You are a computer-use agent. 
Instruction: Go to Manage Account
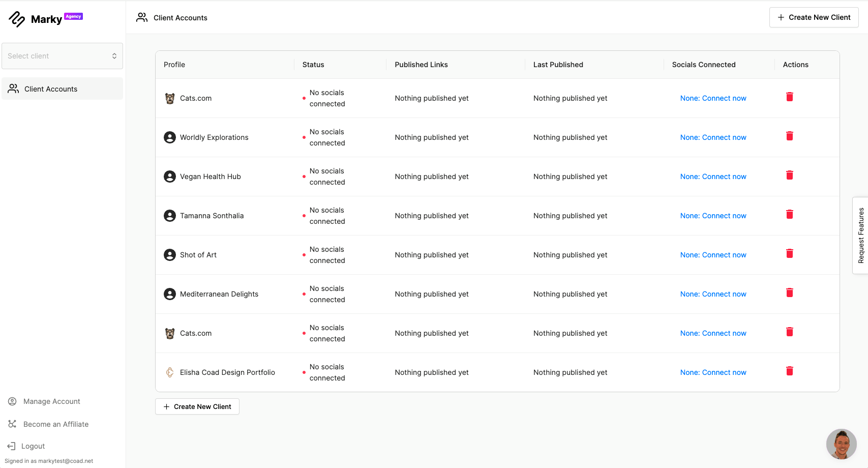[51, 401]
